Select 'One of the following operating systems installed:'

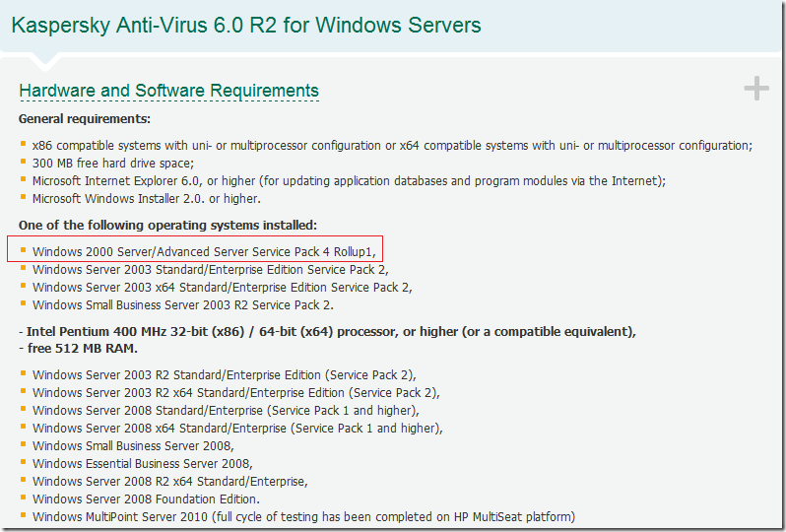pyautogui.click(x=167, y=226)
